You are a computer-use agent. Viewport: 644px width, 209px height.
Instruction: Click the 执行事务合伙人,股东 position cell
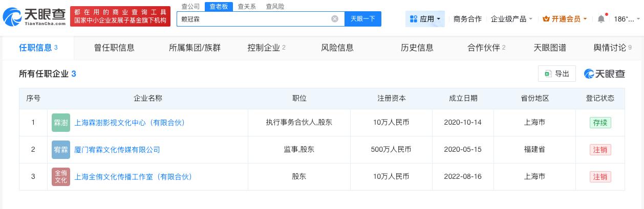click(x=299, y=123)
